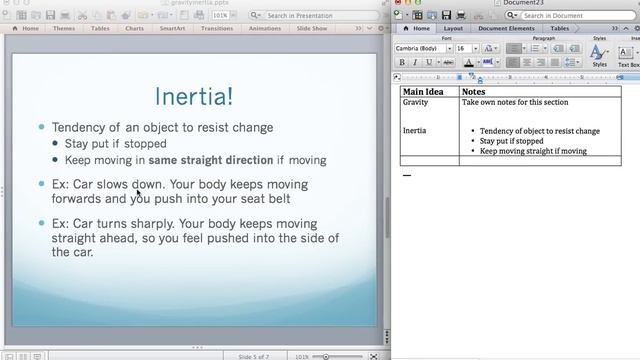This screenshot has width=640, height=360.
Task: Apply text highlight color in Word
Action: (488, 62)
